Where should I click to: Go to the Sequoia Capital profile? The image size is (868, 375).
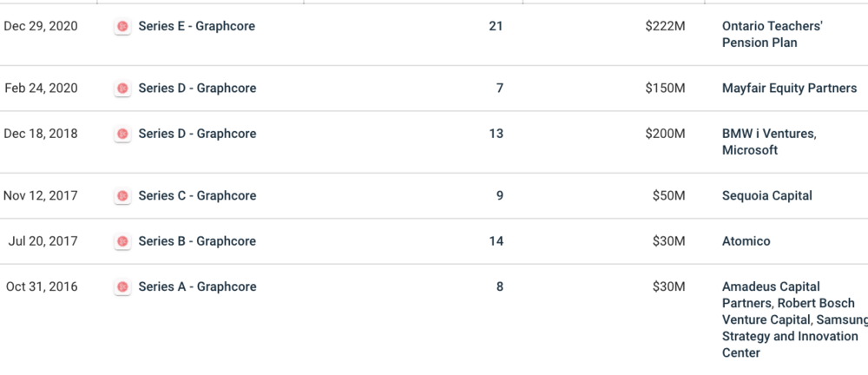pos(767,195)
